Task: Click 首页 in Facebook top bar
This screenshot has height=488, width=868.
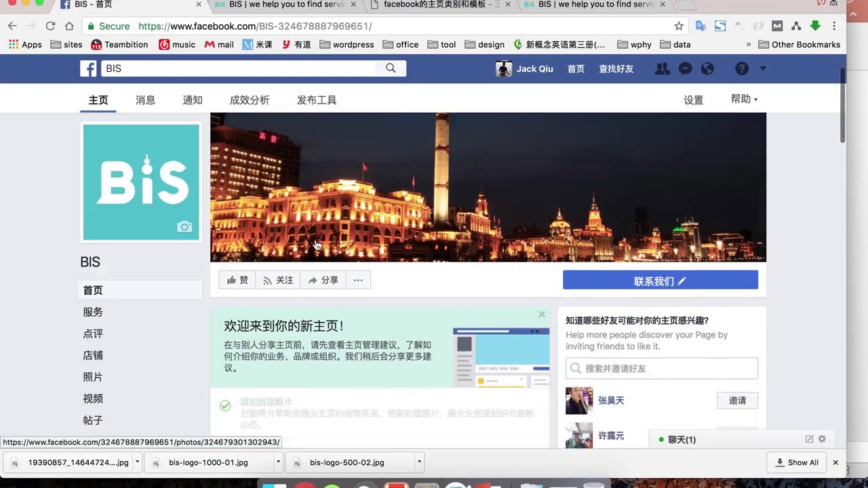Action: tap(576, 68)
